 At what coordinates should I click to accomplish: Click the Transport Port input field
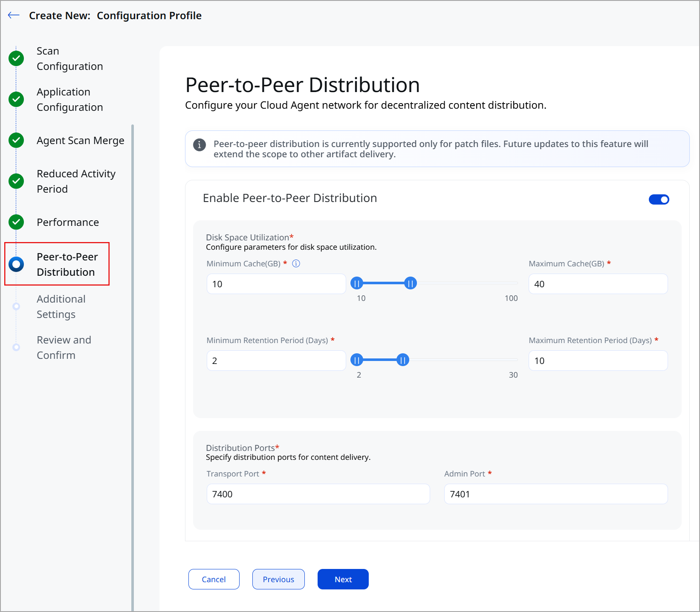pyautogui.click(x=318, y=494)
